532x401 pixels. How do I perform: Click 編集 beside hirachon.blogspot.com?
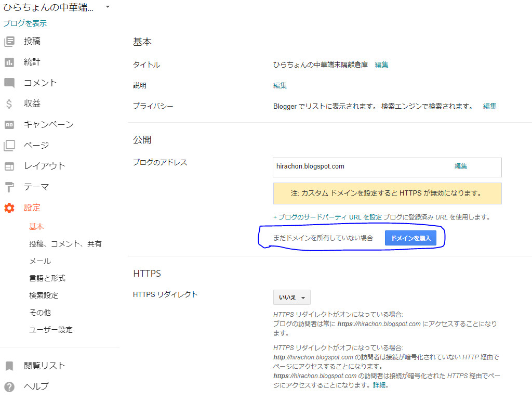point(461,166)
